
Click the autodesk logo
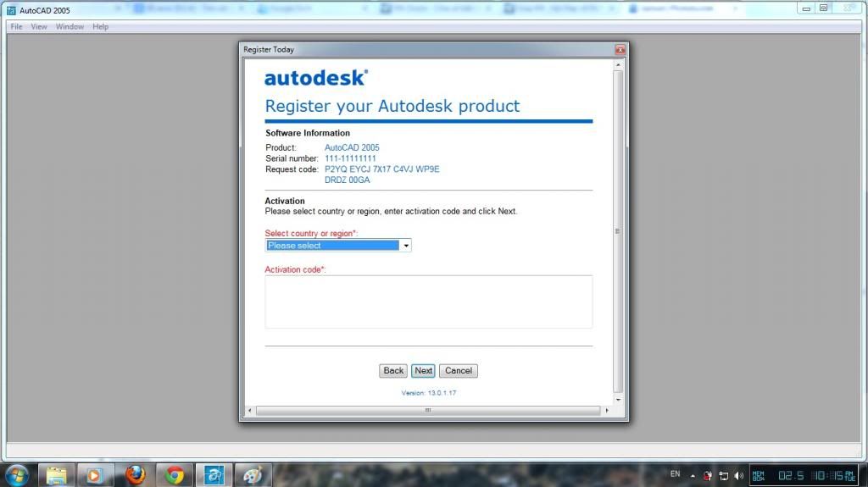coord(316,78)
